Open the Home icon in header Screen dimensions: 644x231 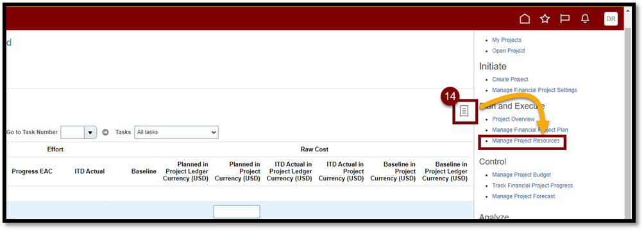tap(525, 19)
